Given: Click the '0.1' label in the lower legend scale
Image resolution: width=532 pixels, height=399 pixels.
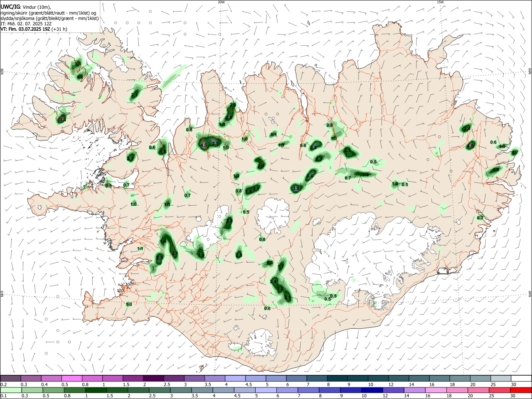Looking at the screenshot, I should point(3,396).
